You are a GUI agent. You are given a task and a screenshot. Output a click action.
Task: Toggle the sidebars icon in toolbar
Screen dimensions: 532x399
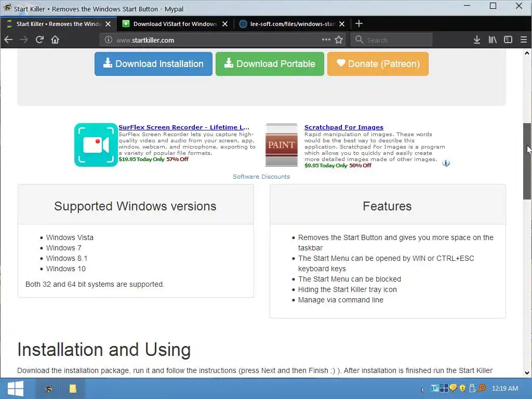(x=508, y=39)
